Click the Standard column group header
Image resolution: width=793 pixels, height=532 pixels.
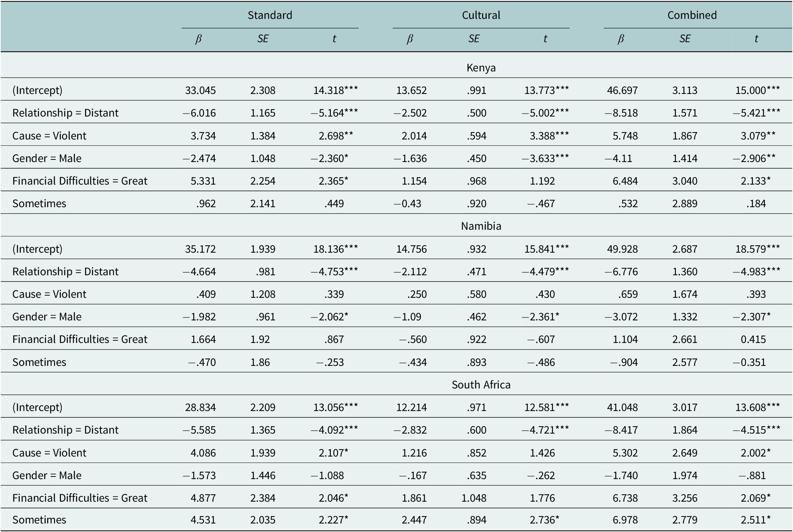click(x=270, y=15)
